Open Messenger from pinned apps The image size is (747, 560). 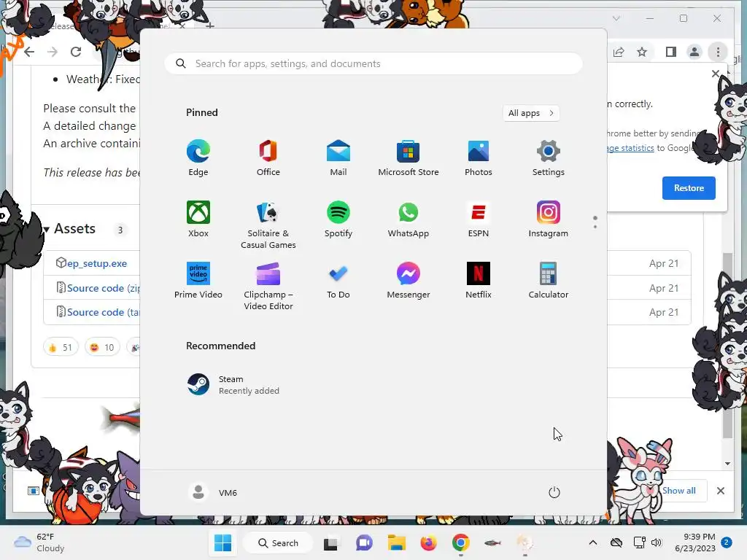[409, 281]
